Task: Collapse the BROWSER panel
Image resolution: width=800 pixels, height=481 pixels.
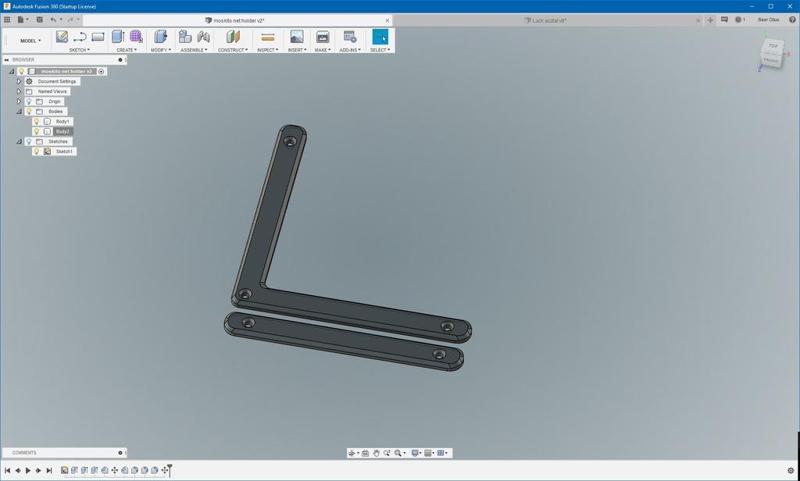Action: click(x=7, y=60)
